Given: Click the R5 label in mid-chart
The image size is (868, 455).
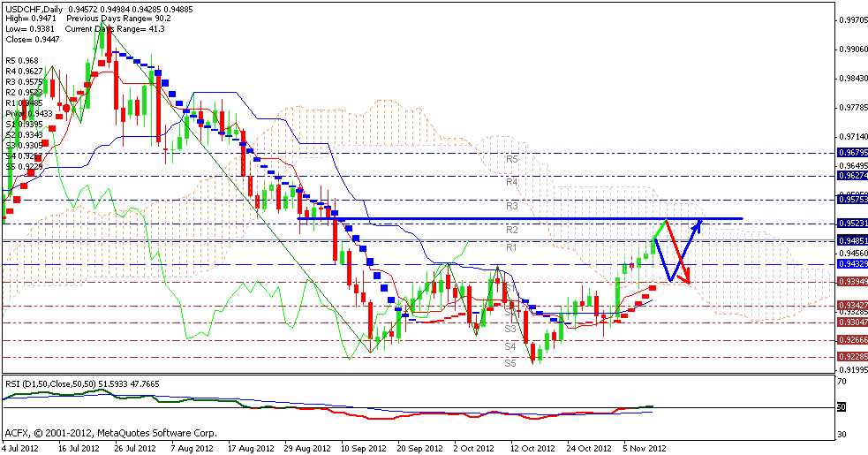Looking at the screenshot, I should click(x=511, y=160).
